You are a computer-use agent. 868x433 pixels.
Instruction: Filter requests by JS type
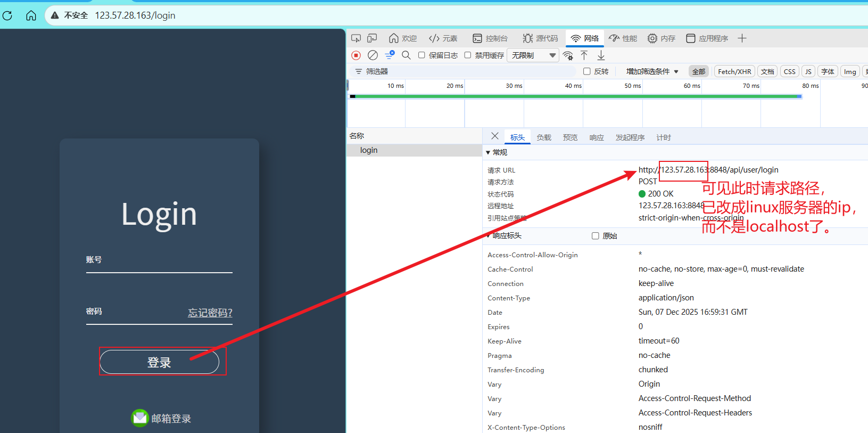[808, 71]
